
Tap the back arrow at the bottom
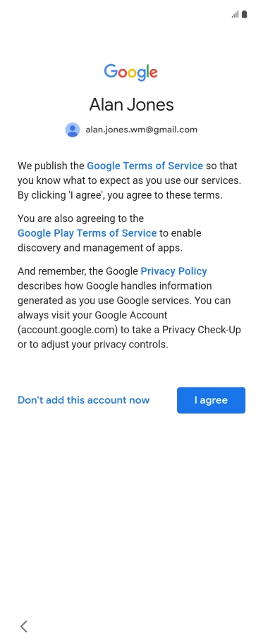point(24,626)
